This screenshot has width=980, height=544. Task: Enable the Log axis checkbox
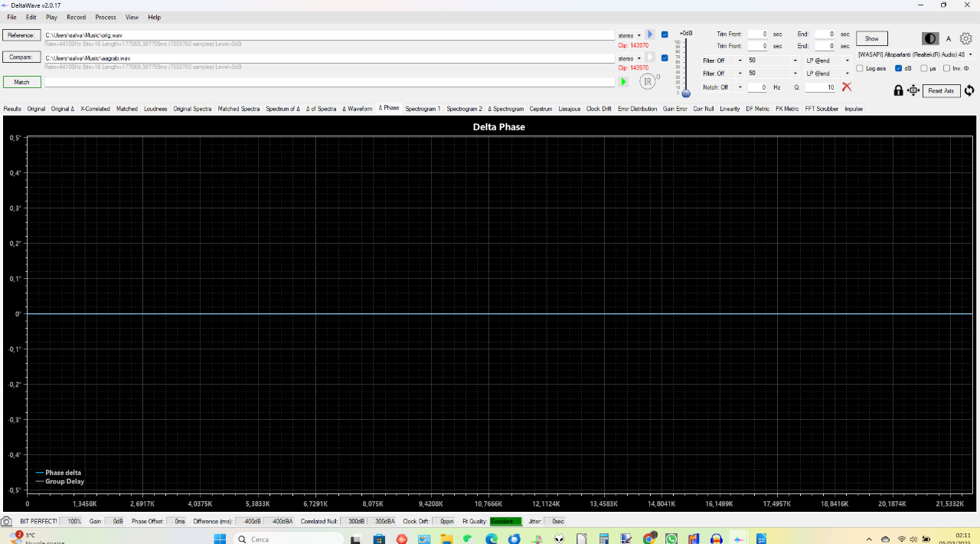pyautogui.click(x=860, y=68)
